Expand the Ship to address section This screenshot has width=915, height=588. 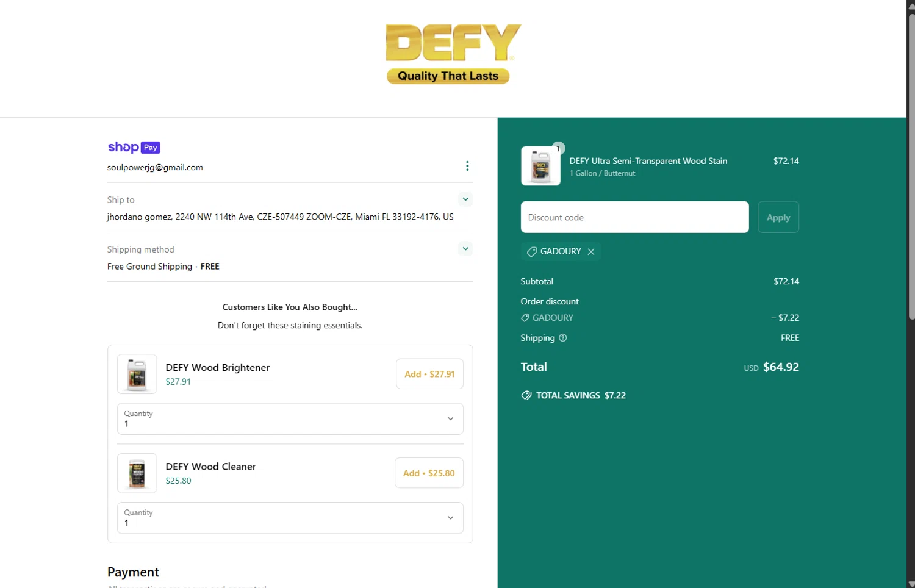tap(465, 199)
